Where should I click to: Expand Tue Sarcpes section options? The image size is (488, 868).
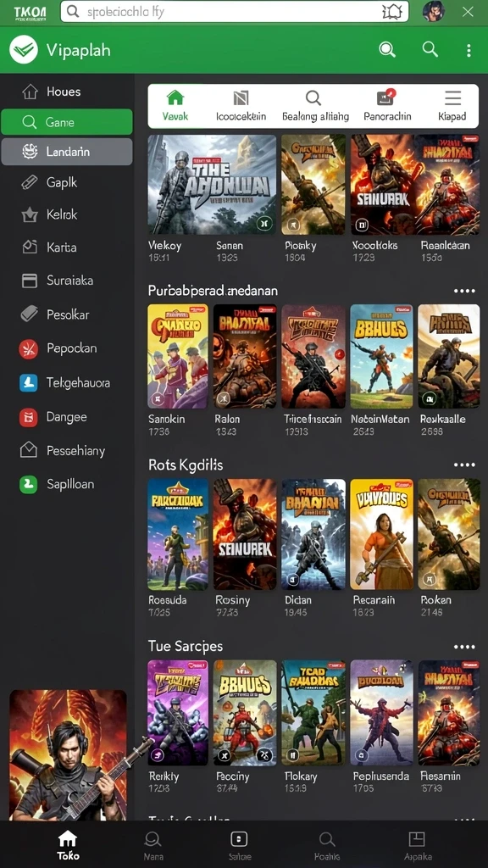pyautogui.click(x=464, y=647)
